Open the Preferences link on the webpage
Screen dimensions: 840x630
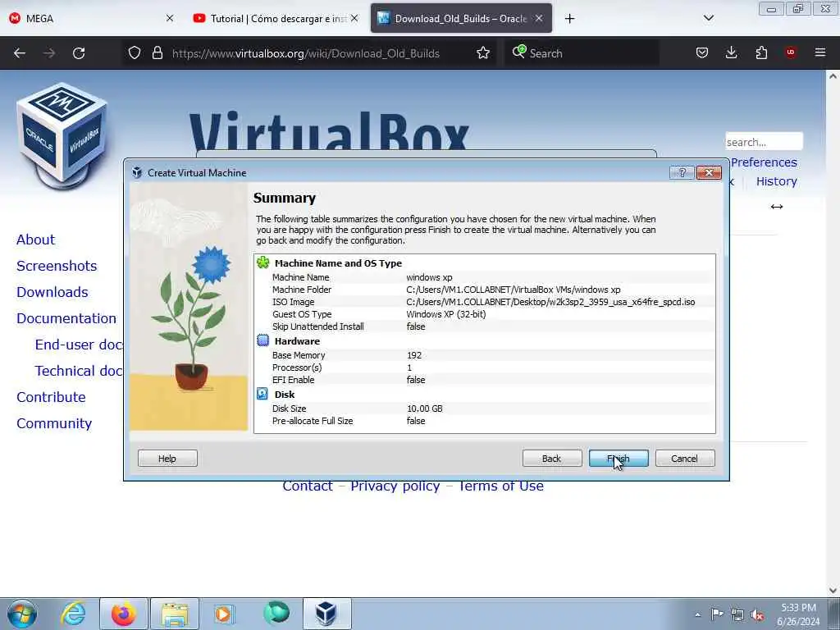764,162
